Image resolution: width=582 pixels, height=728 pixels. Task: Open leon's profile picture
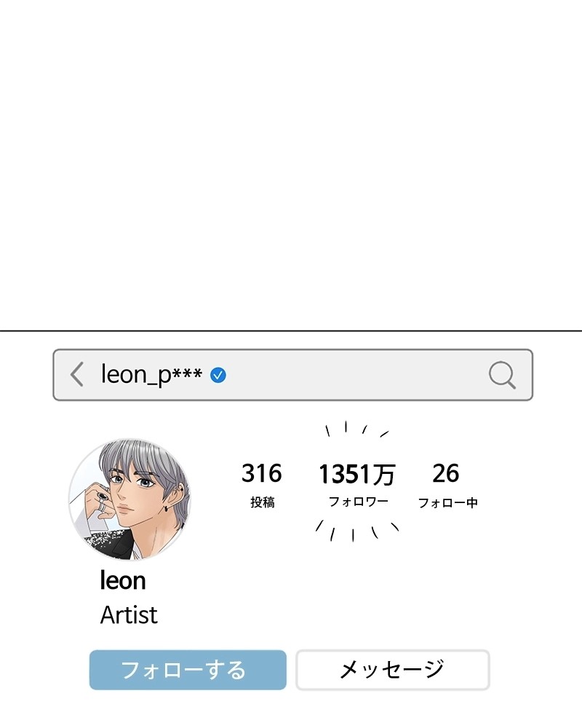click(x=129, y=499)
